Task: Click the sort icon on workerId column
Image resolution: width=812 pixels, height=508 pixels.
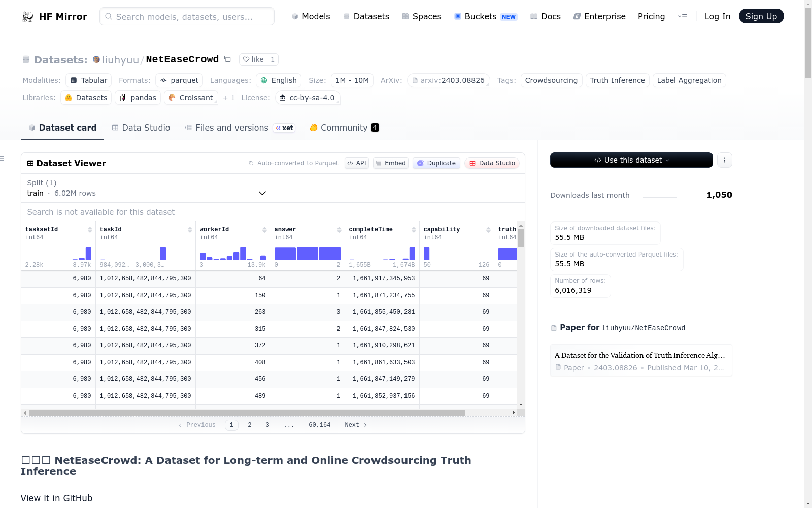Action: (x=264, y=230)
